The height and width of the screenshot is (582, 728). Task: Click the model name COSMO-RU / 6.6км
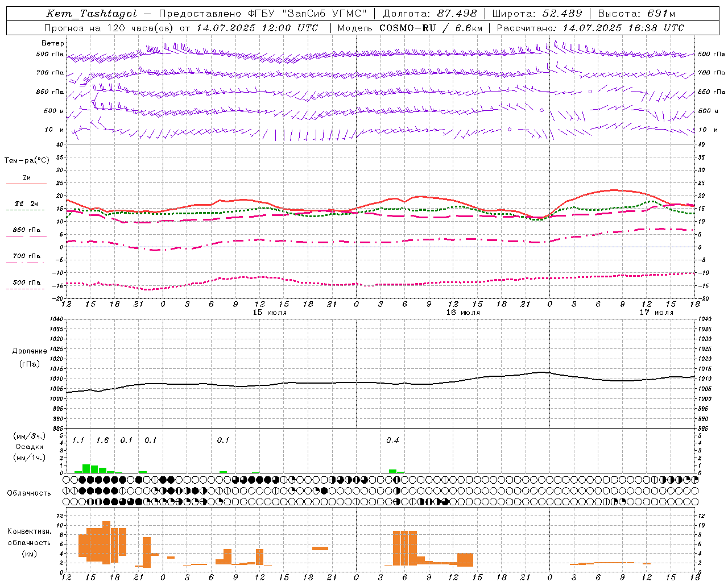coord(431,28)
